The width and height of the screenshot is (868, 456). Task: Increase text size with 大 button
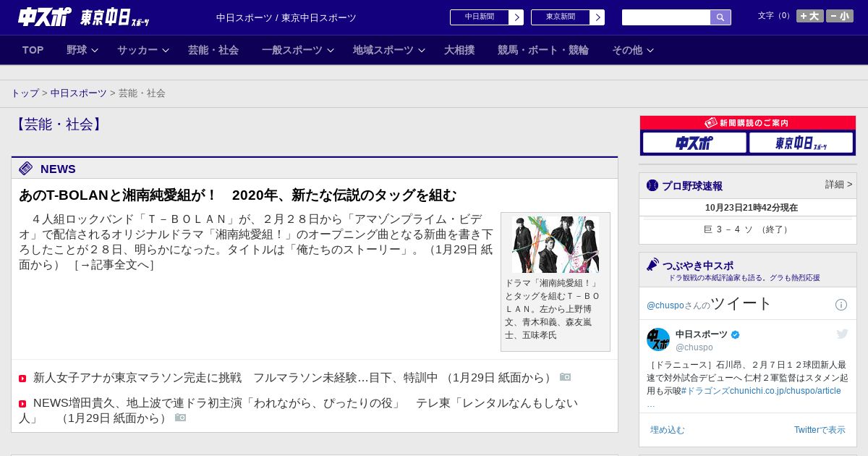pyautogui.click(x=810, y=16)
